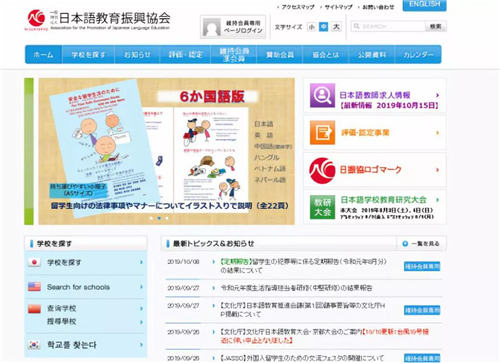Open 令和元年度生活指導担当者研修 news item

296,288
